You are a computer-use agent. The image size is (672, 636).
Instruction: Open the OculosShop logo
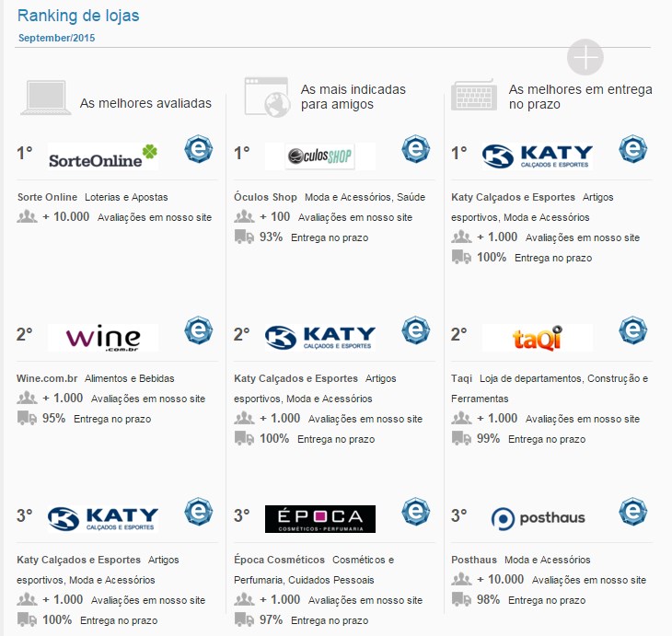coord(320,156)
